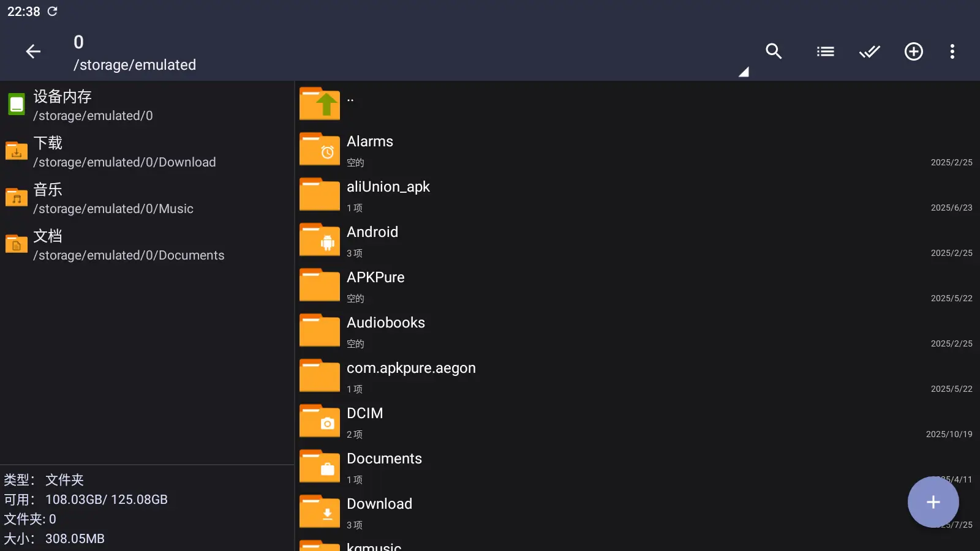Open the three-dot overflow menu
Viewport: 980px width, 551px height.
[952, 51]
